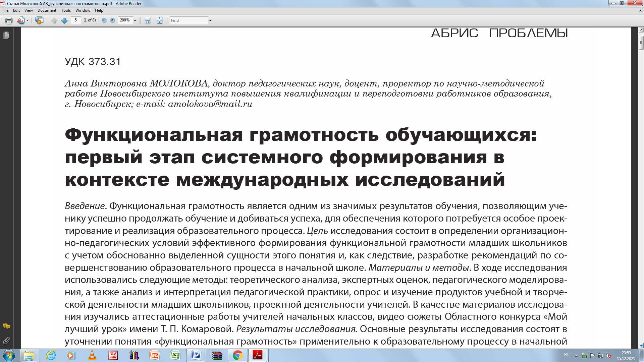Open the Document menu

(x=47, y=10)
